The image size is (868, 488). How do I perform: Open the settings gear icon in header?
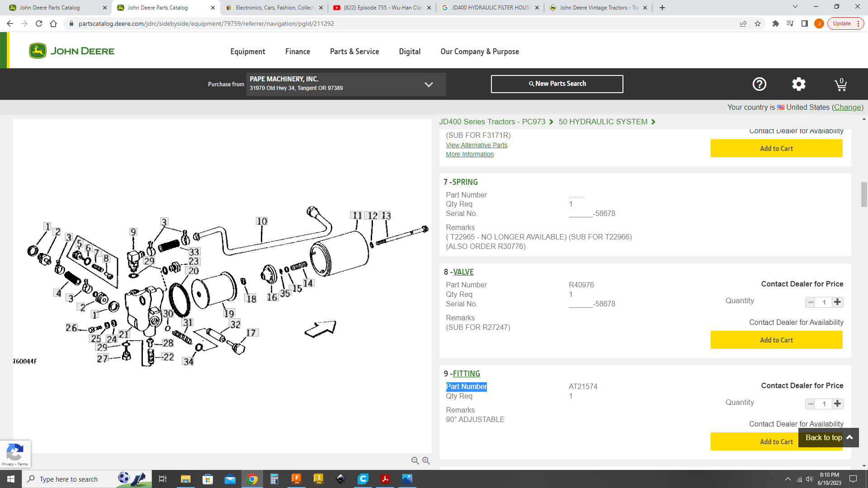799,84
